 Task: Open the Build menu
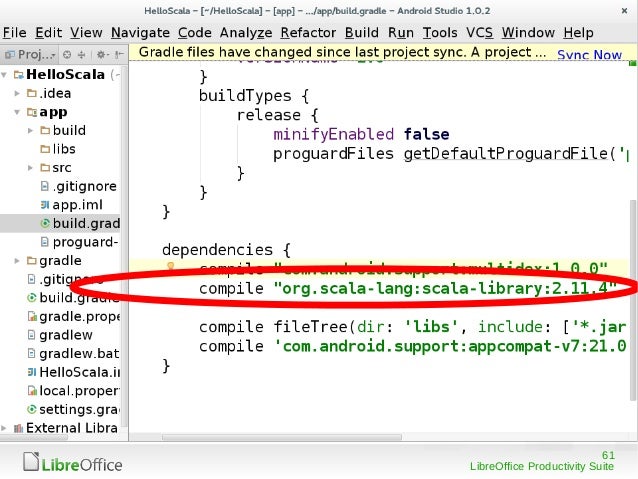[x=362, y=33]
